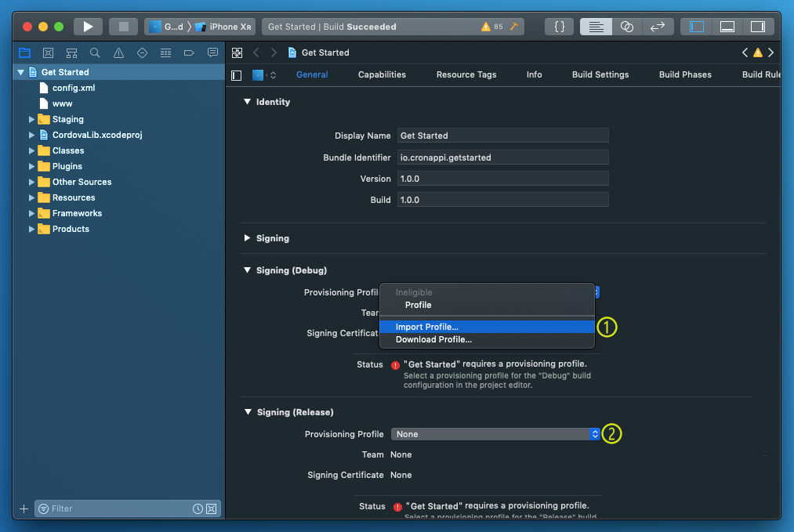Expand the Signing section
The image size is (794, 532).
[x=247, y=238]
